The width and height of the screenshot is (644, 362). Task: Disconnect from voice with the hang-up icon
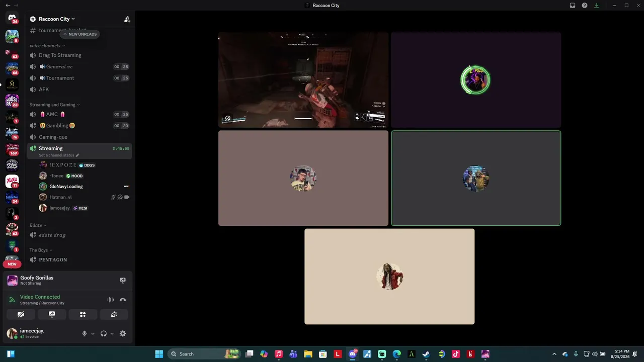(x=123, y=300)
